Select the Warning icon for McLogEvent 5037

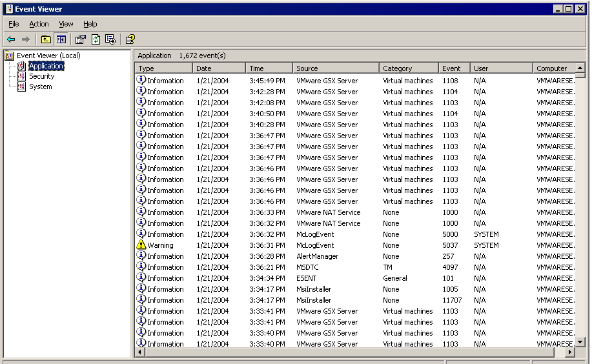coord(141,245)
